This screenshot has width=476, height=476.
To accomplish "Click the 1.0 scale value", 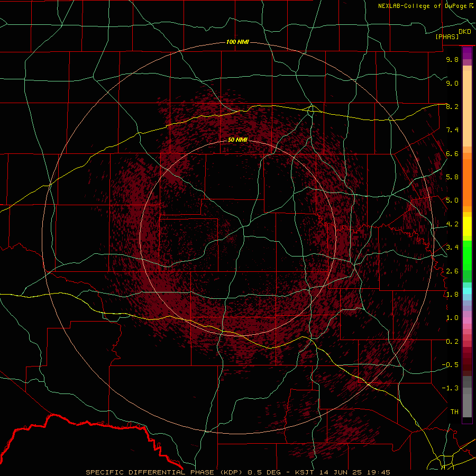I will click(x=452, y=318).
